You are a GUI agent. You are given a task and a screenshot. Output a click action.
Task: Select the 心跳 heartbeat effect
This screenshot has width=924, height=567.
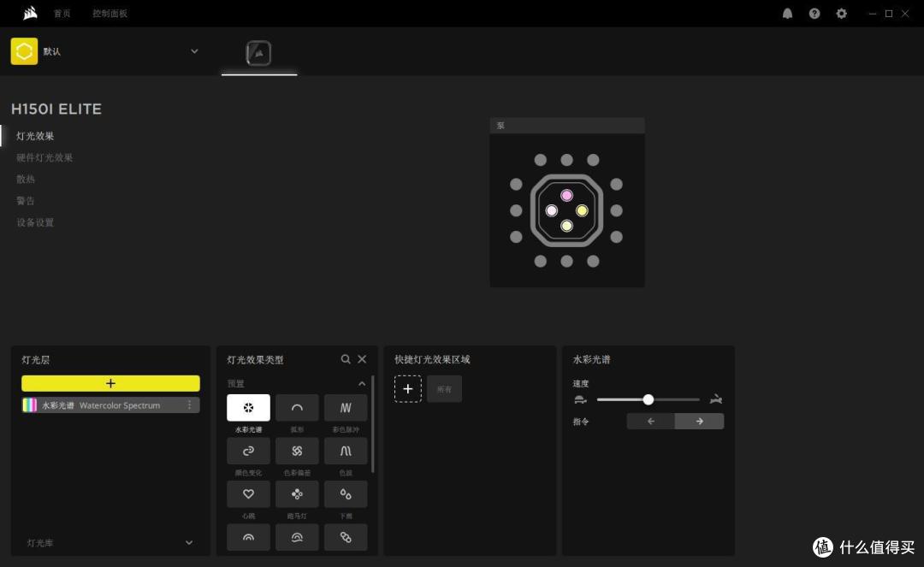248,494
